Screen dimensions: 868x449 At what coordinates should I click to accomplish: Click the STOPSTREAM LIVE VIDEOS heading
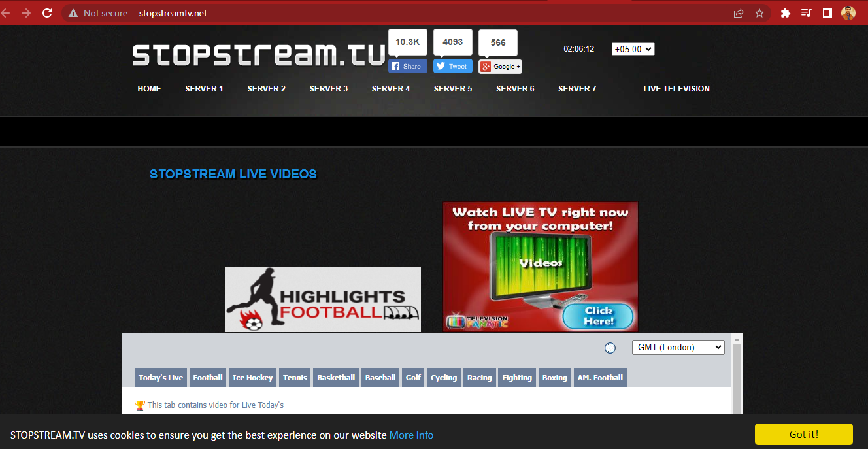[x=233, y=175]
